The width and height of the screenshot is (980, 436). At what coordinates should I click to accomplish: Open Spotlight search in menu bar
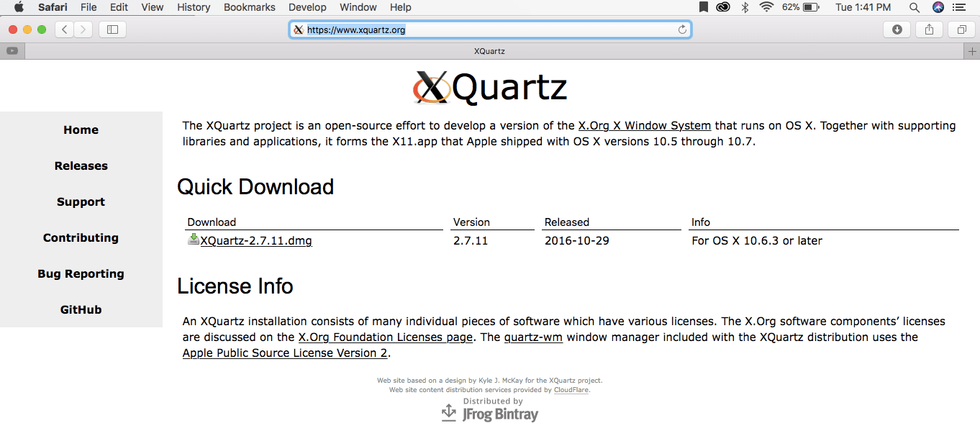point(915,7)
